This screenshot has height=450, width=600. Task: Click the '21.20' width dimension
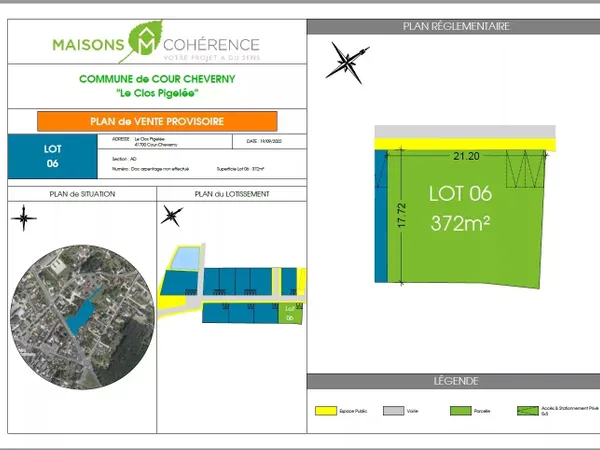tap(466, 156)
